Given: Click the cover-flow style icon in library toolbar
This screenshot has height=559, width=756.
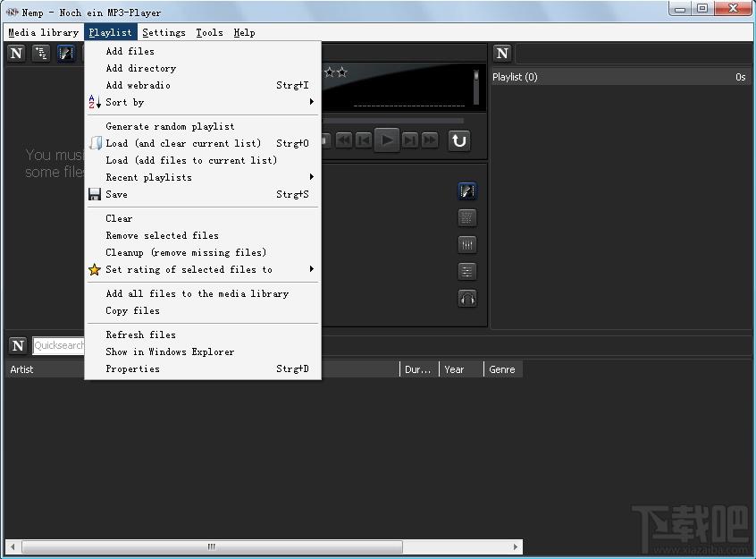Looking at the screenshot, I should click(x=66, y=53).
